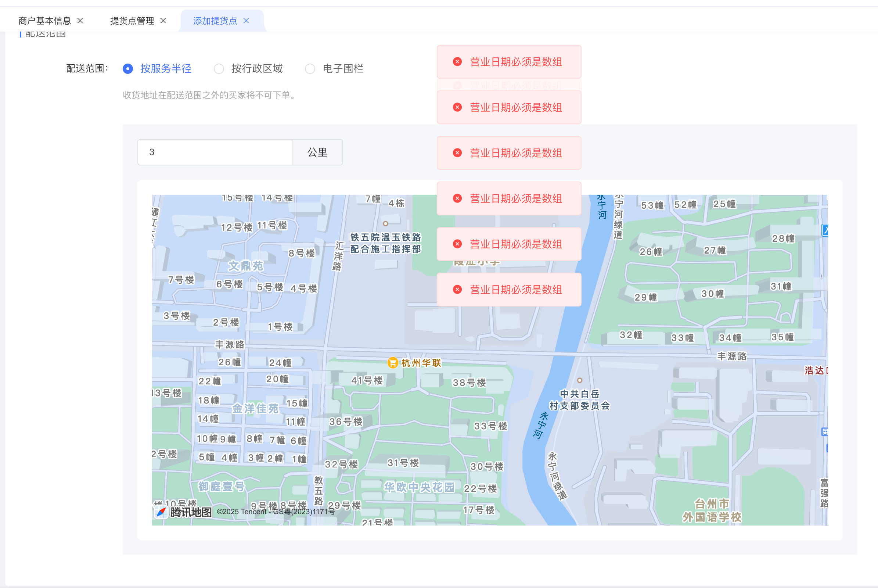Click the bottom error message's red icon

457,290
